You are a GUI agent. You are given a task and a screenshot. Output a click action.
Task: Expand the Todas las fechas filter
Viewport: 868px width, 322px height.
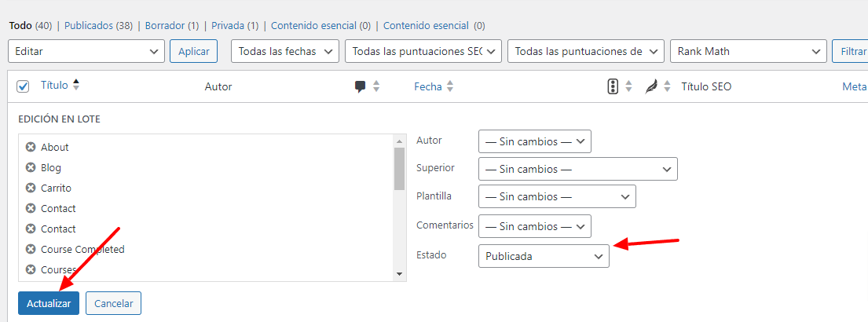(285, 52)
